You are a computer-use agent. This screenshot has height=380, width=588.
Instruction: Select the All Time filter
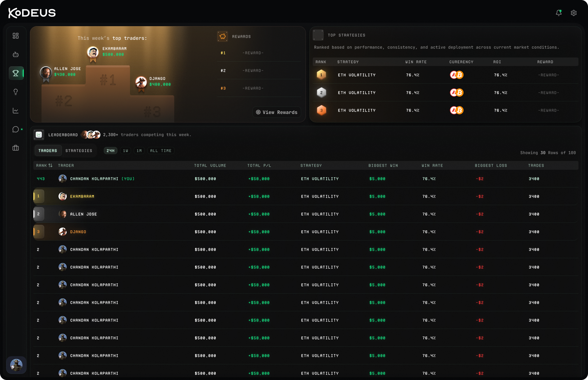pyautogui.click(x=161, y=151)
